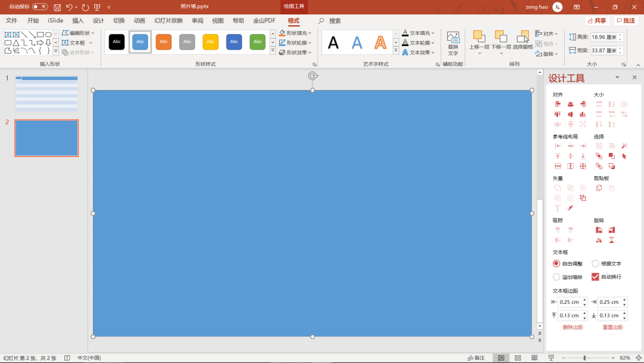Click the Redo icon in title bar
This screenshot has width=644, height=363.
tap(85, 7)
